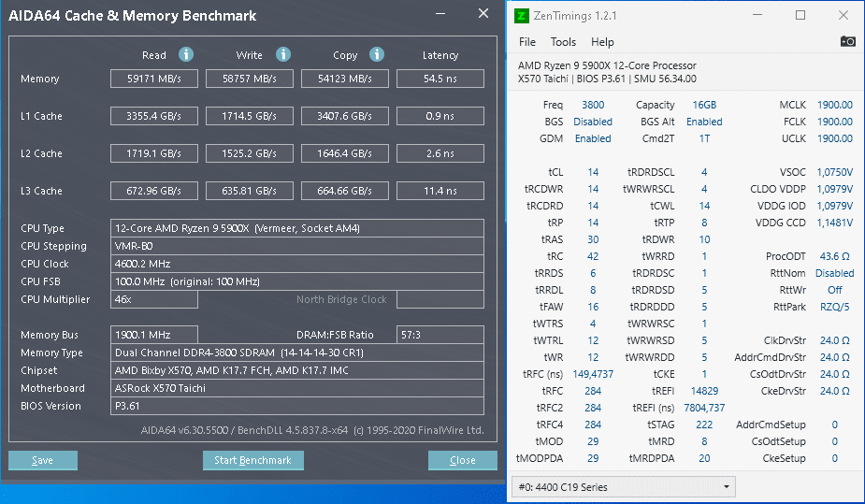Viewport: 865px width, 504px height.
Task: Click the GDM value Enabled
Action: click(x=593, y=138)
